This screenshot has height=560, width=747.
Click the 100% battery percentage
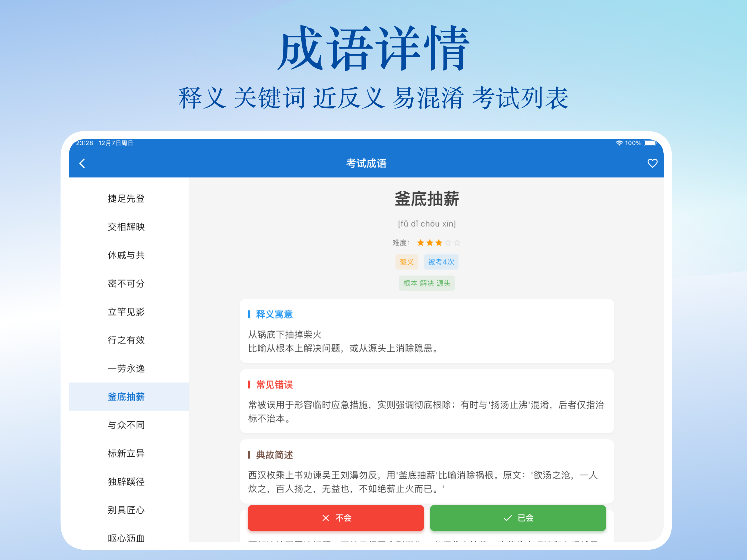tap(633, 143)
